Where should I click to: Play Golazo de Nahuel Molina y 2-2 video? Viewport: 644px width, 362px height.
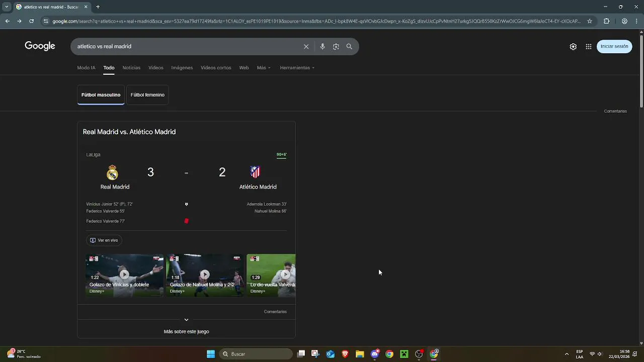[x=205, y=275]
